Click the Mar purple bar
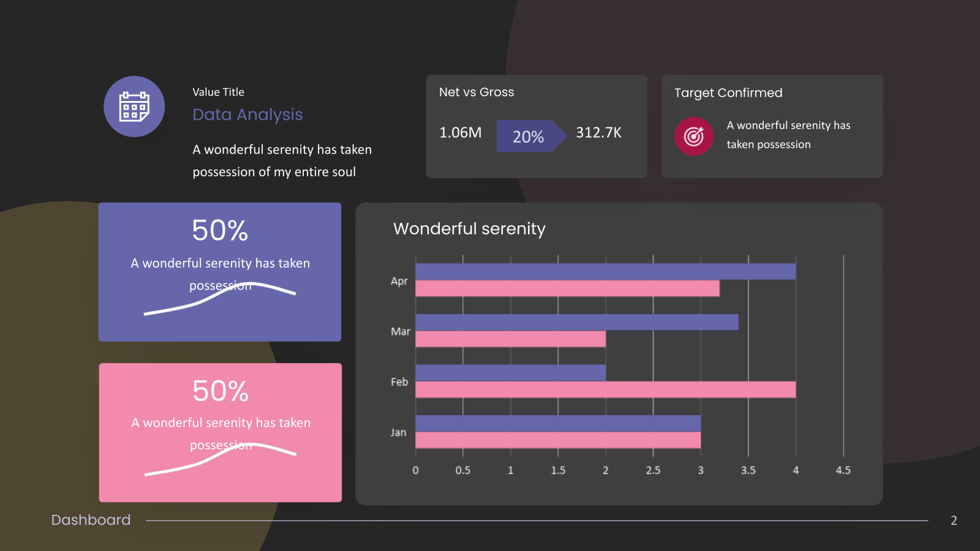Viewport: 980px width, 551px height. tap(576, 322)
